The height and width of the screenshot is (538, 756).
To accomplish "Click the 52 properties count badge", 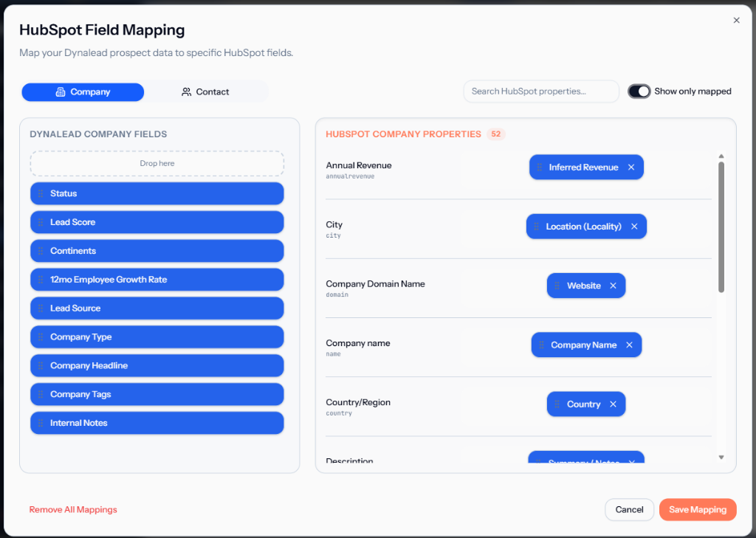I will (x=495, y=134).
